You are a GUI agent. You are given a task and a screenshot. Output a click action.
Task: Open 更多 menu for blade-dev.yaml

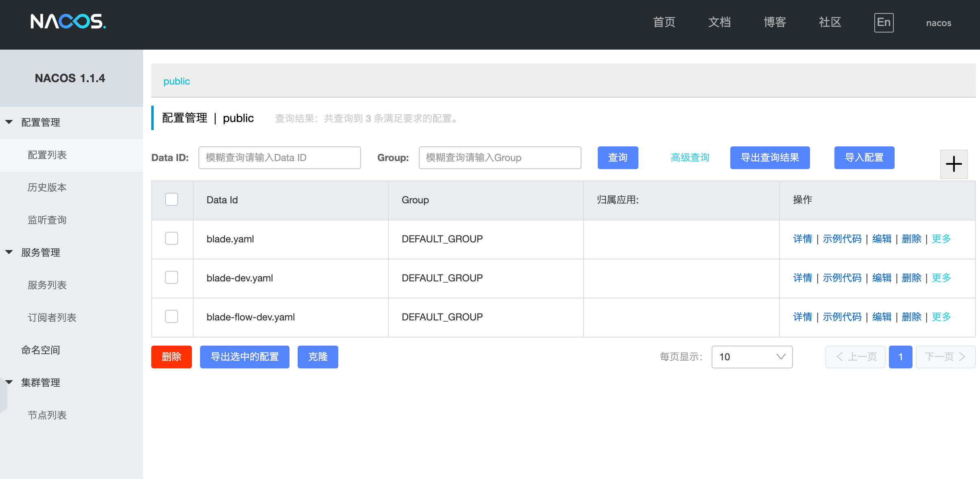(x=941, y=278)
